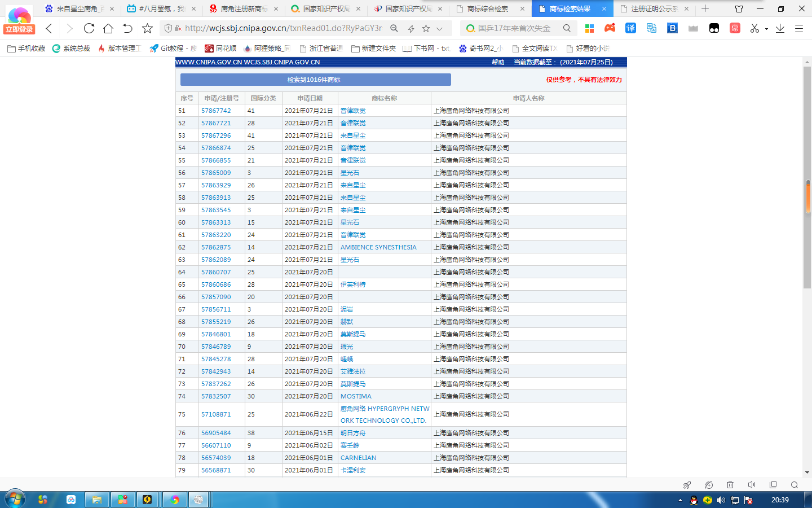
Task: Click the trash icon in browser status bar
Action: pyautogui.click(x=730, y=485)
